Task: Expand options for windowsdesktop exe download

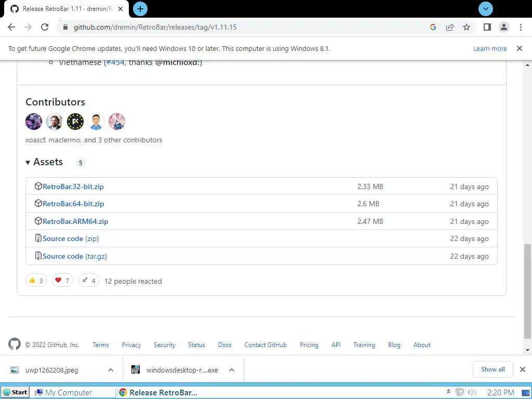Action: [x=232, y=370]
